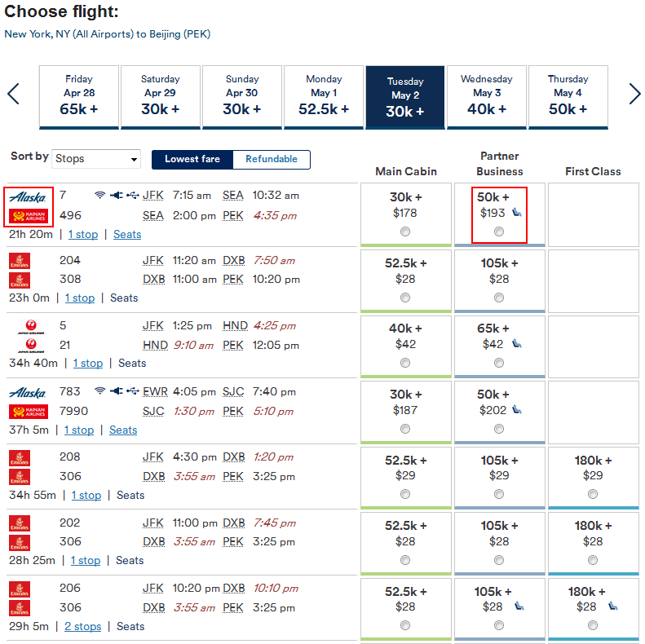Switch to the Wednesday May 3 date tab
Screen dimensions: 645x644
pyautogui.click(x=487, y=97)
